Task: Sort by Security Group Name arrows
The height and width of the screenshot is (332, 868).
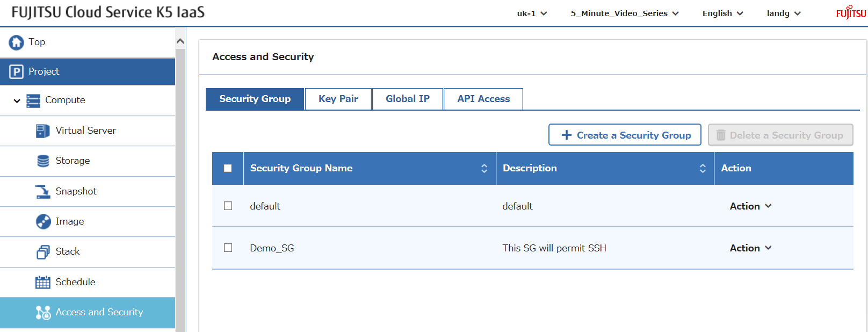Action: coord(484,168)
